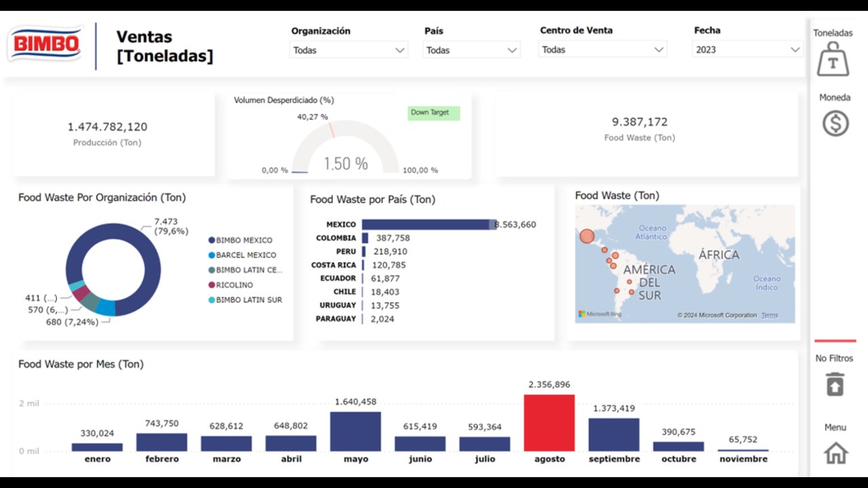868x488 pixels.
Task: Filter by BARCEL MEXICO legend entry
Action: tap(242, 255)
